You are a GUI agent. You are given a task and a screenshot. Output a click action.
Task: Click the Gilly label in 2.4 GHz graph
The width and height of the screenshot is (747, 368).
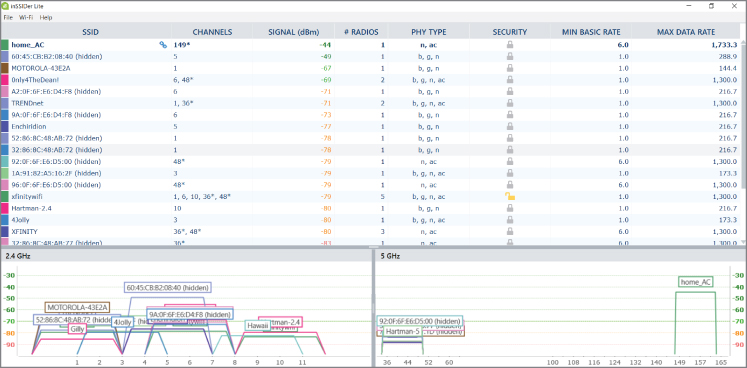[77, 329]
